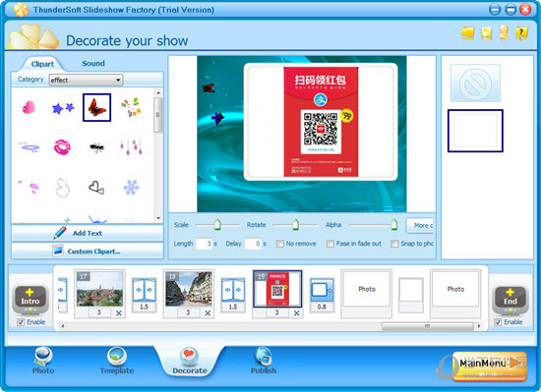
Task: Select slide 19 red QR thumbnail
Action: point(277,289)
